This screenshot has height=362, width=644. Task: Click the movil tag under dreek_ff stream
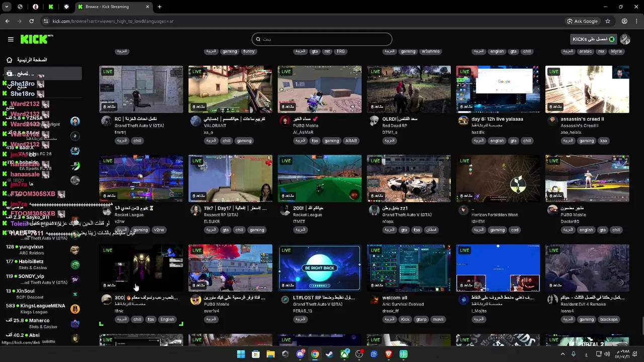tap(438, 319)
